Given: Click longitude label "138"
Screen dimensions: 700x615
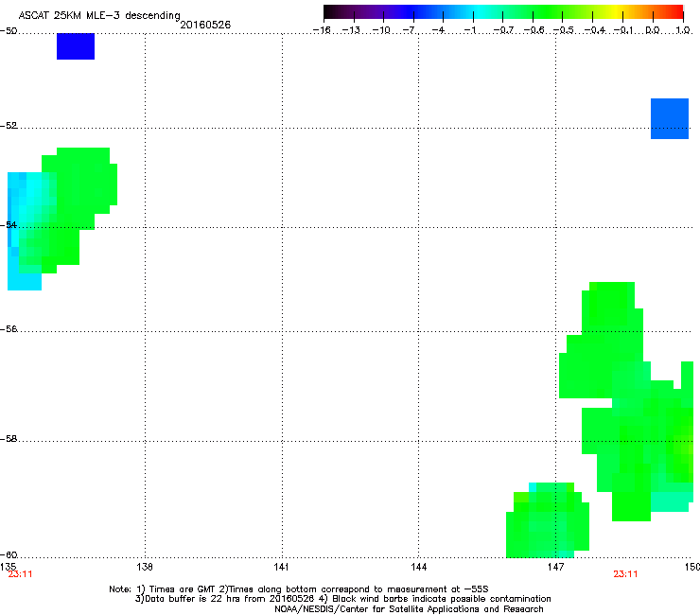Looking at the screenshot, I should pos(145,567).
